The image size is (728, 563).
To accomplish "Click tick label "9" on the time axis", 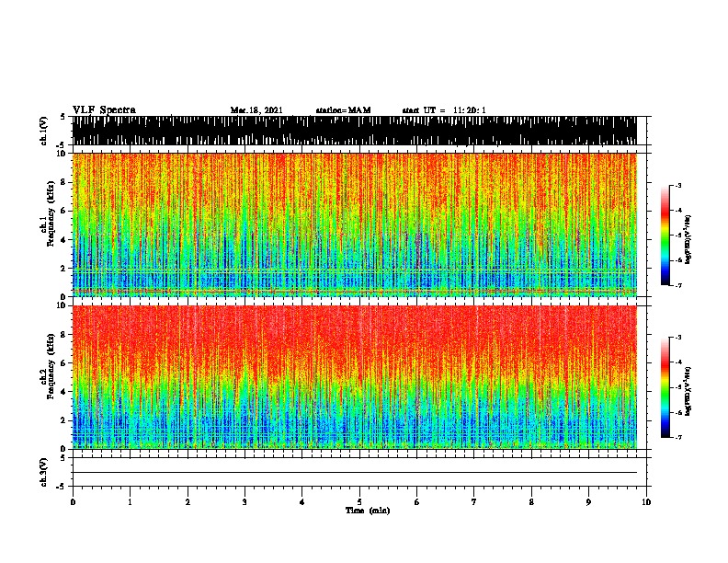I will 588,502.
